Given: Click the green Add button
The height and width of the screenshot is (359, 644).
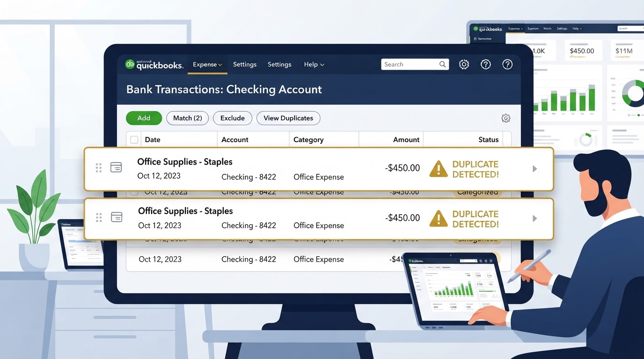Looking at the screenshot, I should tap(144, 118).
